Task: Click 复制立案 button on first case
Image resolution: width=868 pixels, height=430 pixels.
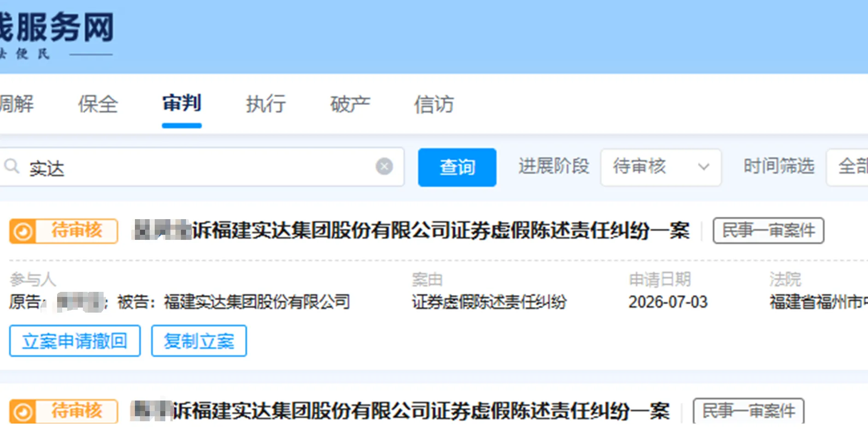Action: (199, 341)
